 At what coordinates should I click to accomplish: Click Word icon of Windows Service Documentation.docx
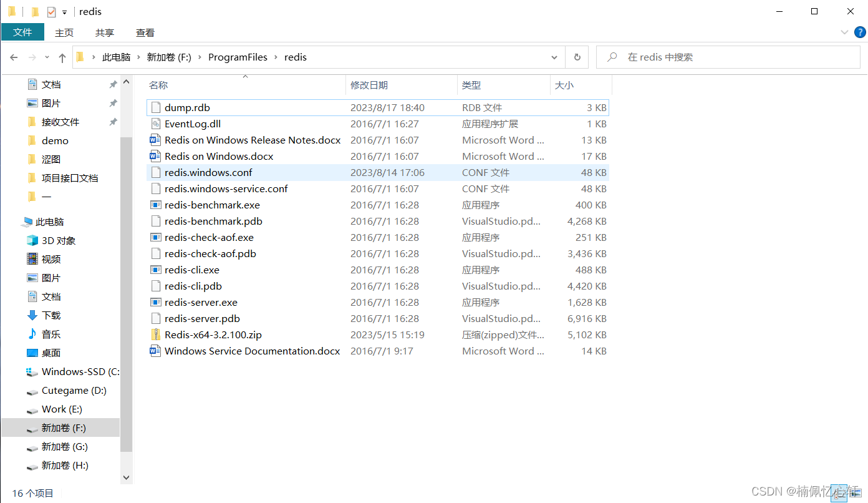click(156, 351)
